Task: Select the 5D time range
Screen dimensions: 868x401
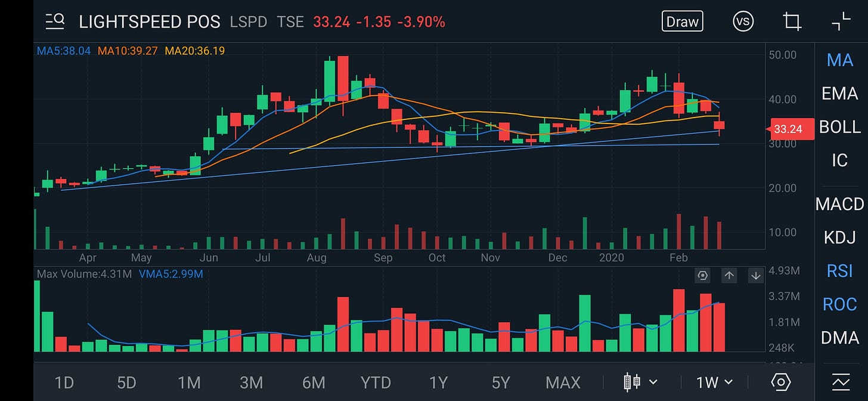Action: point(126,382)
